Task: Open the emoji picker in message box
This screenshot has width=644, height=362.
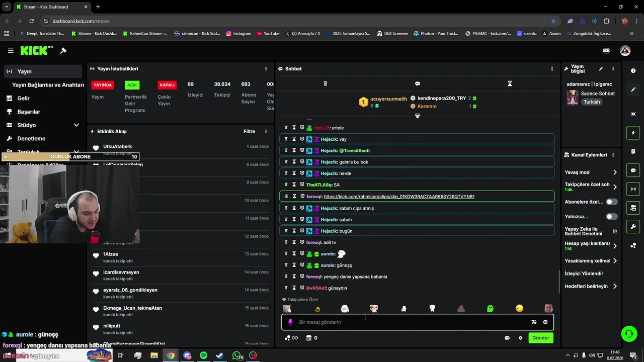Action: [x=545, y=322]
